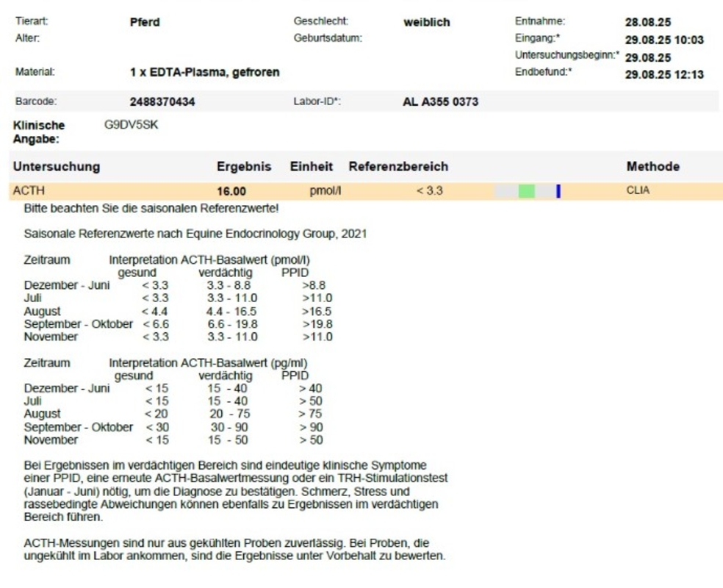
Task: Click the green zone of the range bar
Action: point(527,191)
